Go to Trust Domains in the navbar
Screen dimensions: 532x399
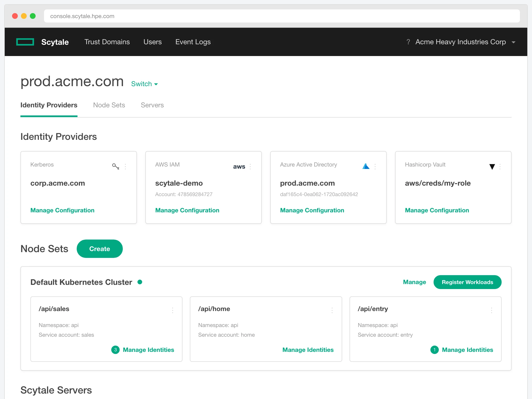tap(107, 42)
